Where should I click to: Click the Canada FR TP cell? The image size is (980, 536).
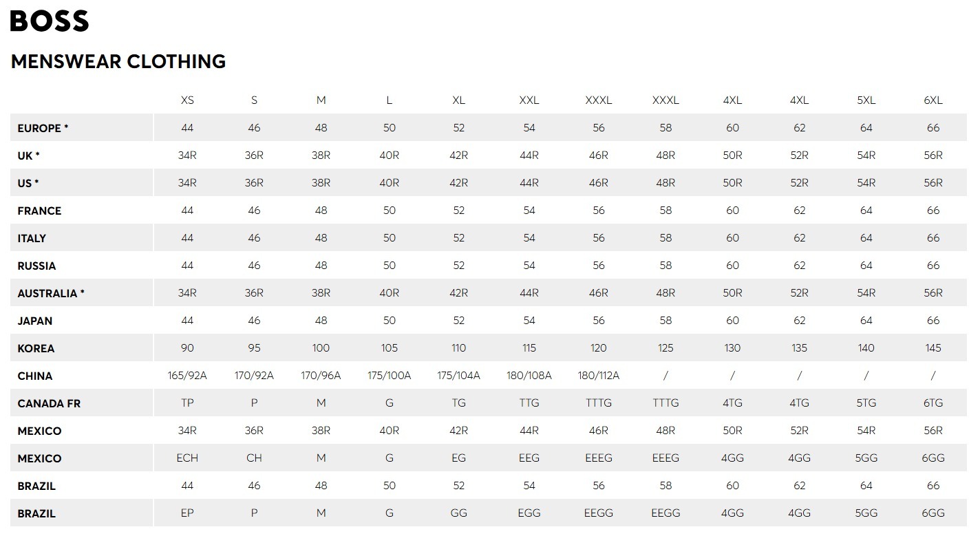[187, 403]
